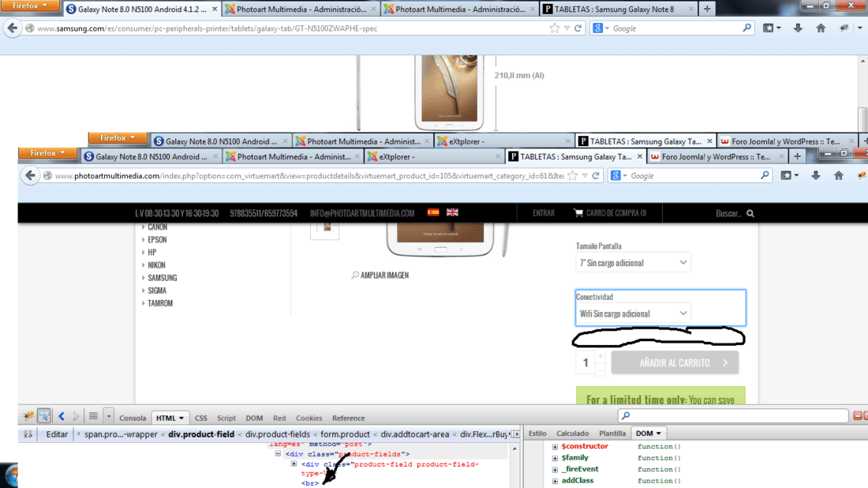Viewport: 868px width, 488px height.
Task: Click the Firebug search magnifier icon
Action: click(626, 415)
